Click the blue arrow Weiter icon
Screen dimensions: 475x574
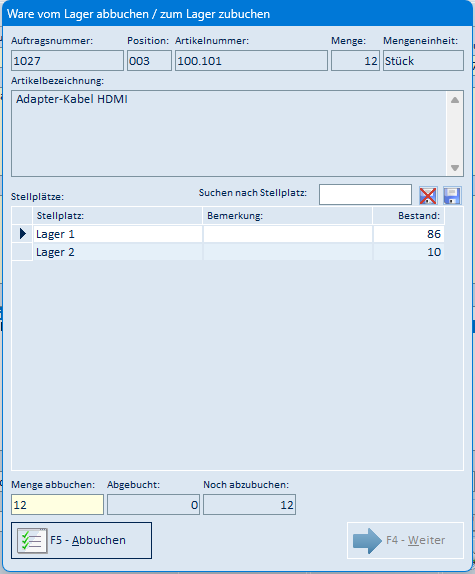tap(367, 541)
